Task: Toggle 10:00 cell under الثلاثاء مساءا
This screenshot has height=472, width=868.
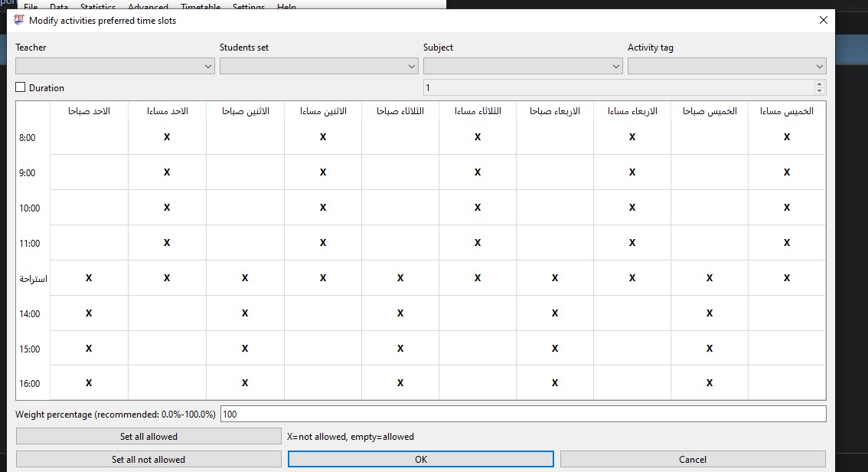Action: tap(478, 208)
